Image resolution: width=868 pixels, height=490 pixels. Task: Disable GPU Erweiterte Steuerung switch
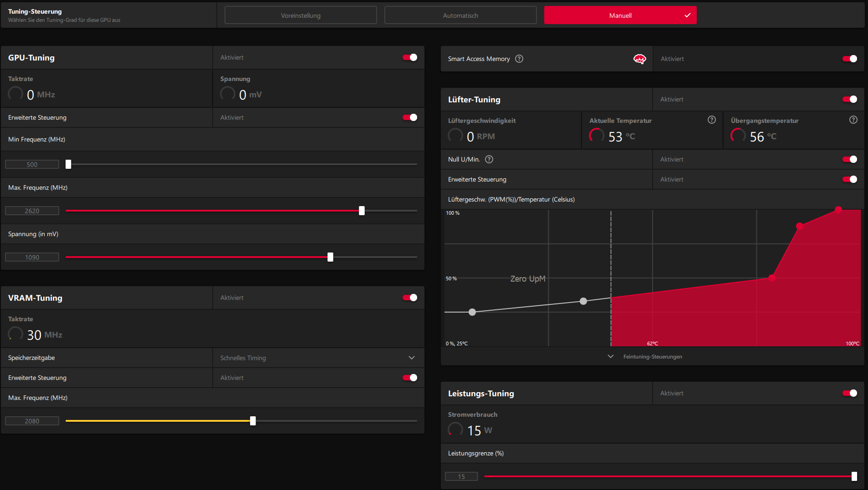(410, 117)
